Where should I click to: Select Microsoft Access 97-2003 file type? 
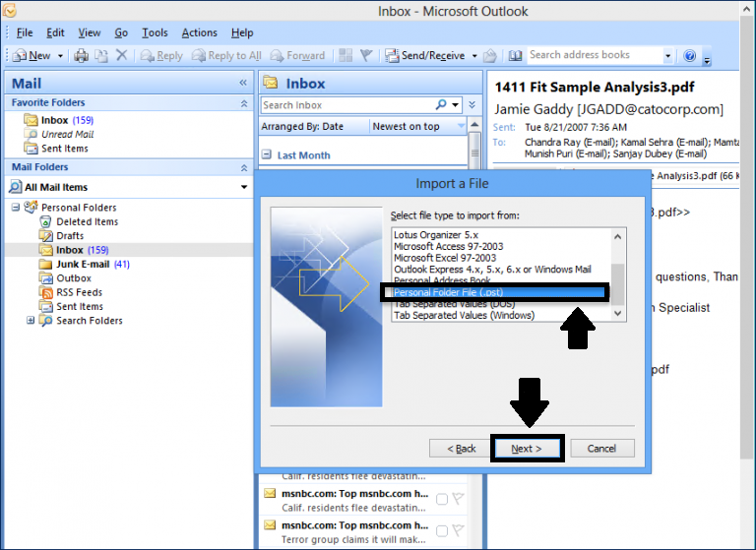[449, 246]
